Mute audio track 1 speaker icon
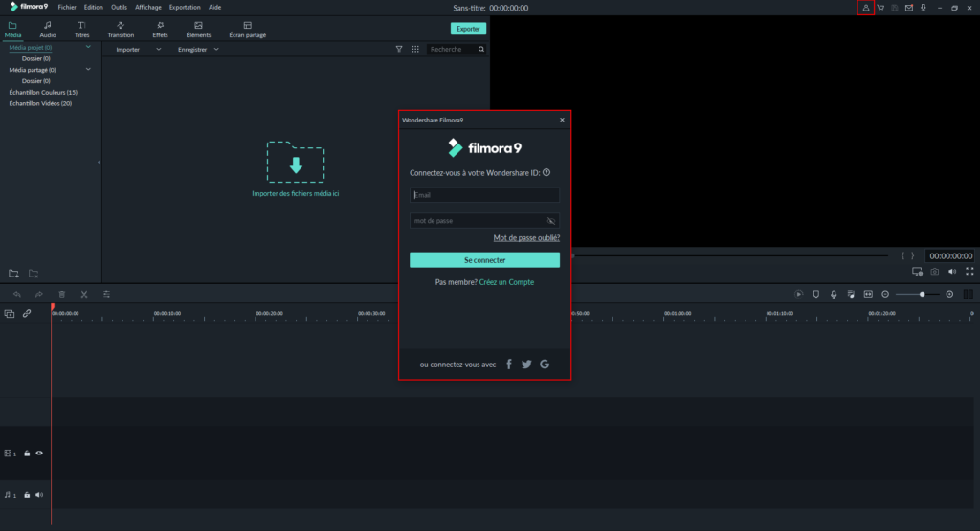 tap(39, 494)
